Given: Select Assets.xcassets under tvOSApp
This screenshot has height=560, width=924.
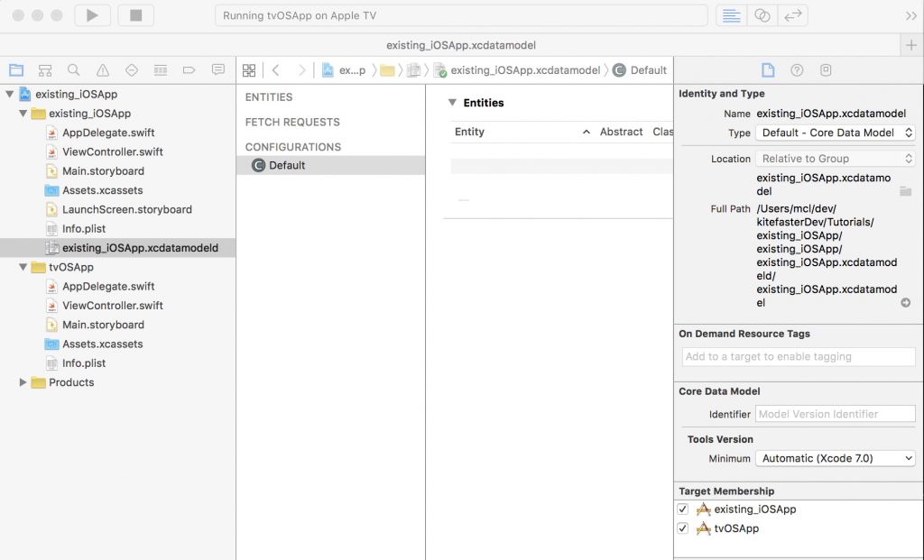Looking at the screenshot, I should click(103, 344).
